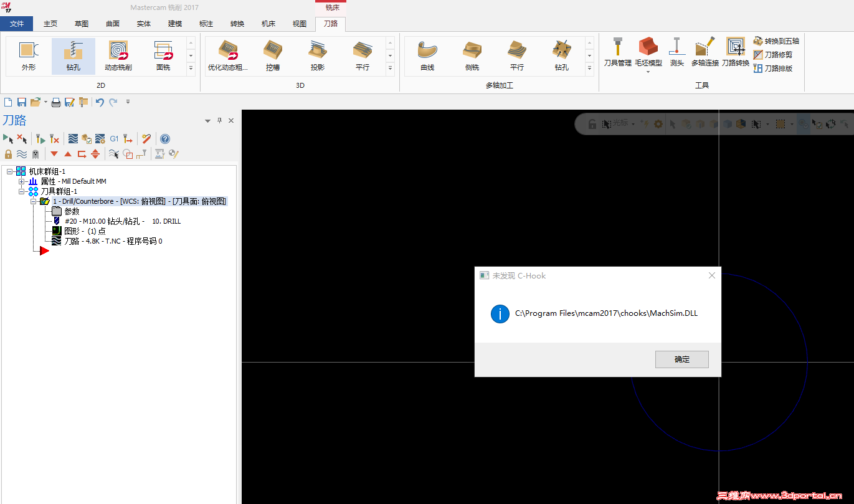Pick the 平行 toolpath in the 多轴加工 group

(x=517, y=56)
